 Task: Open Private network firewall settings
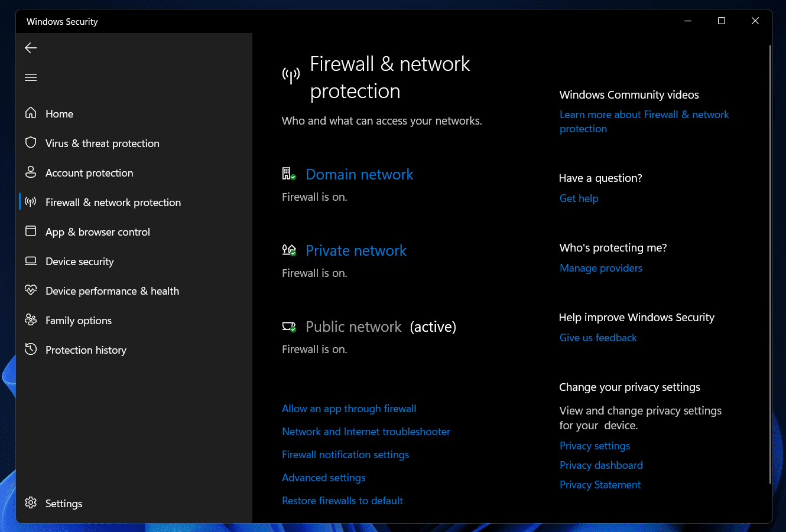click(356, 251)
